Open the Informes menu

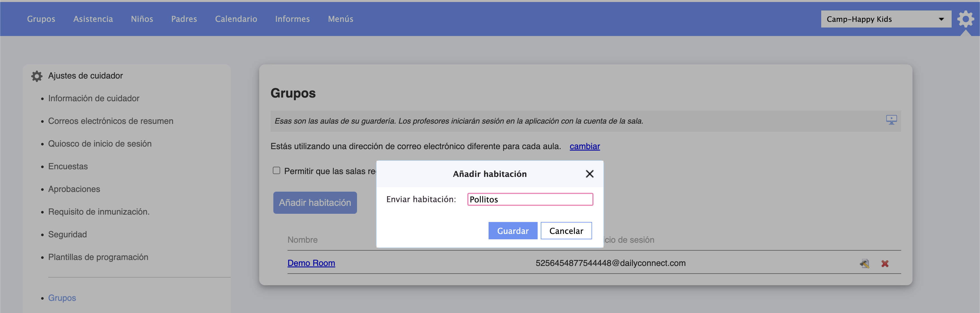pos(292,19)
